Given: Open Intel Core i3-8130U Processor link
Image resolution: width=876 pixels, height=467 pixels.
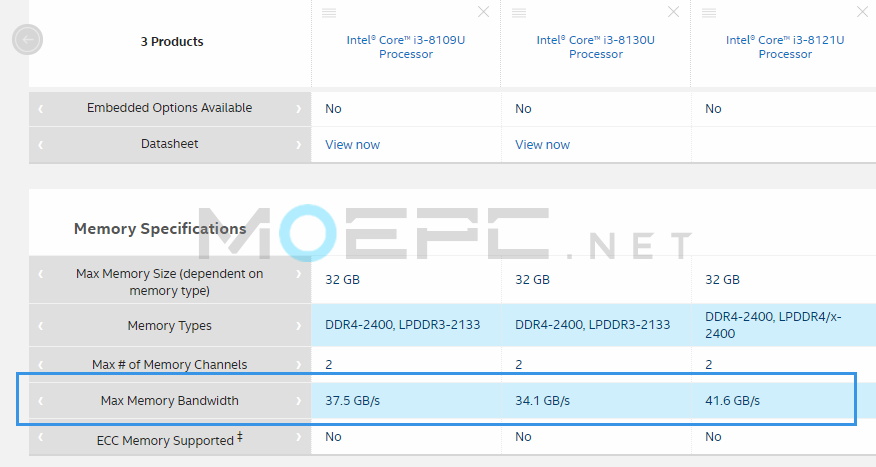Looking at the screenshot, I should pos(596,47).
